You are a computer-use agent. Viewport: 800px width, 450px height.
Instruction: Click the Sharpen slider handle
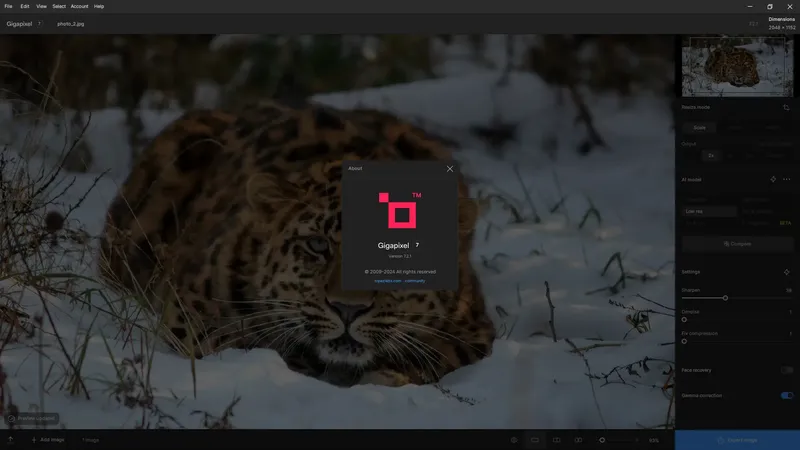coord(725,298)
